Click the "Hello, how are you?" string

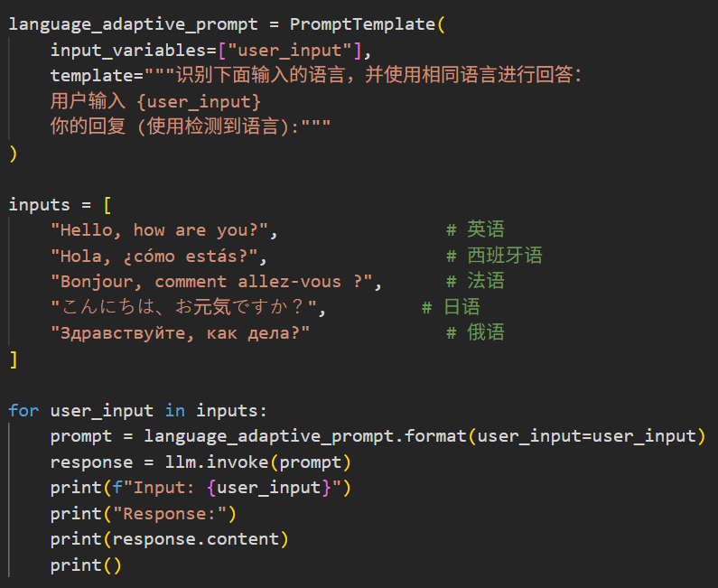164,230
